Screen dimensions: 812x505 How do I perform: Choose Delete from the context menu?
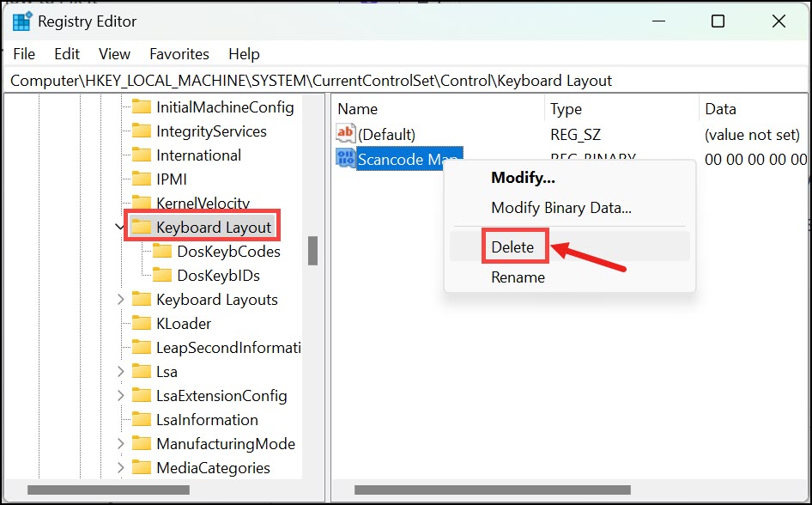point(570,246)
